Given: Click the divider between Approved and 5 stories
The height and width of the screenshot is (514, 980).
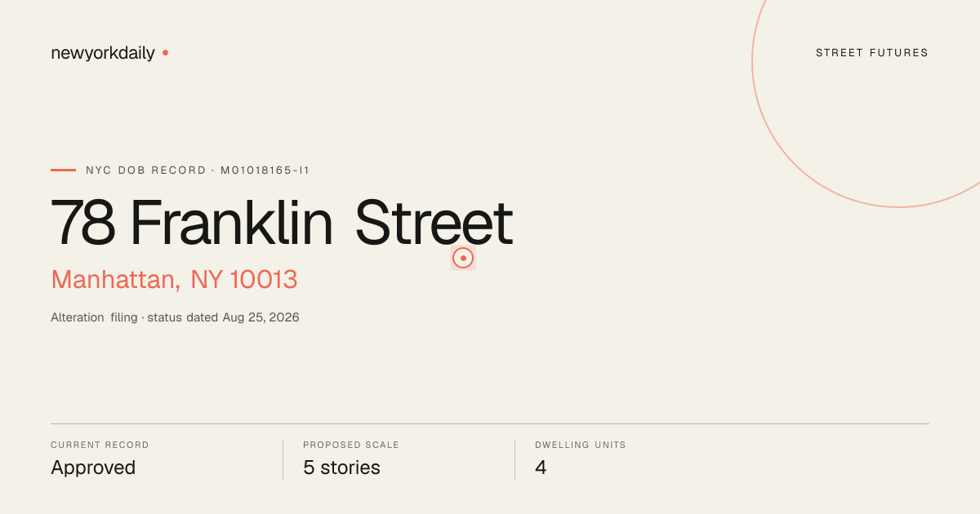Looking at the screenshot, I should pos(283,459).
